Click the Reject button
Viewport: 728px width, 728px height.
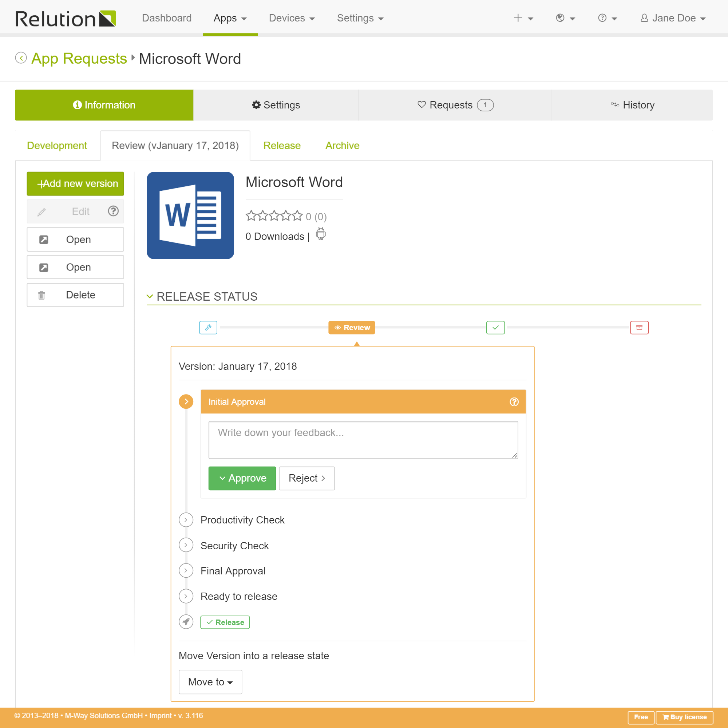coord(307,478)
